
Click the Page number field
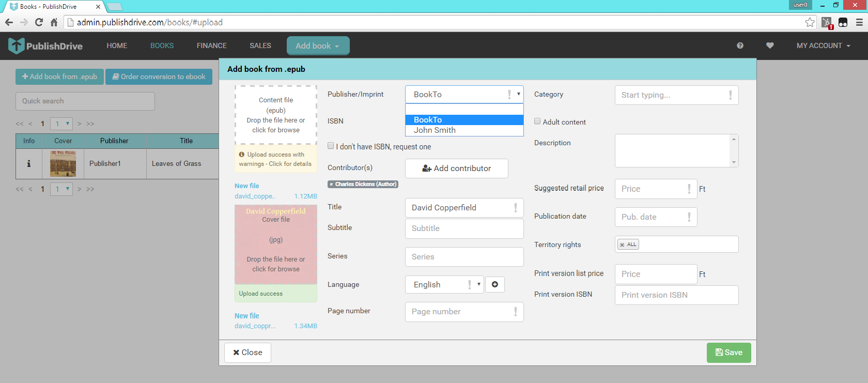click(464, 312)
